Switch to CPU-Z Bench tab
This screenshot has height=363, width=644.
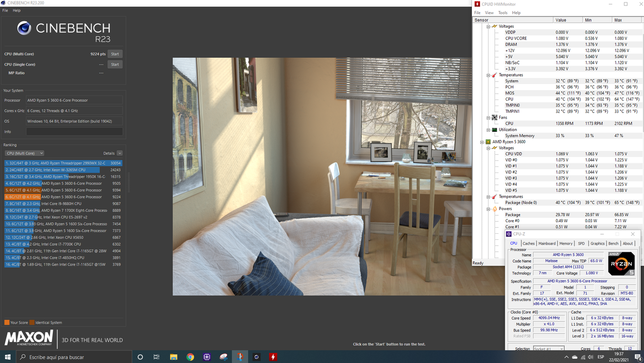pos(613,243)
